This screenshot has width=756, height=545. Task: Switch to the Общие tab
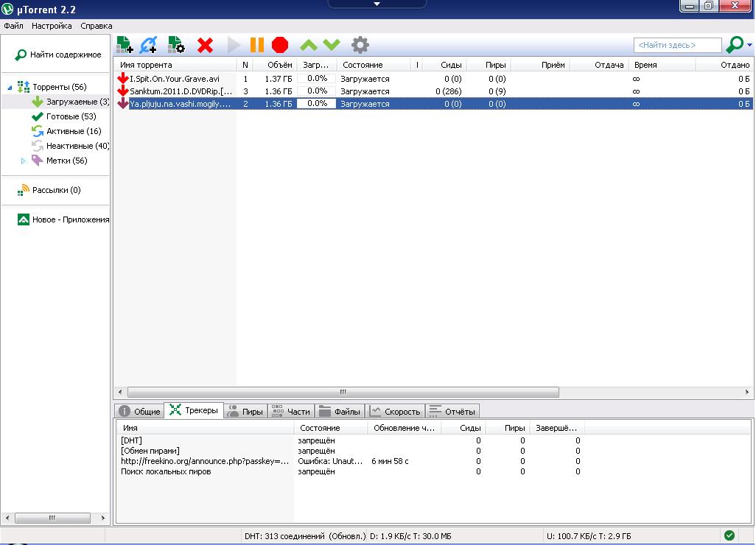[x=139, y=411]
